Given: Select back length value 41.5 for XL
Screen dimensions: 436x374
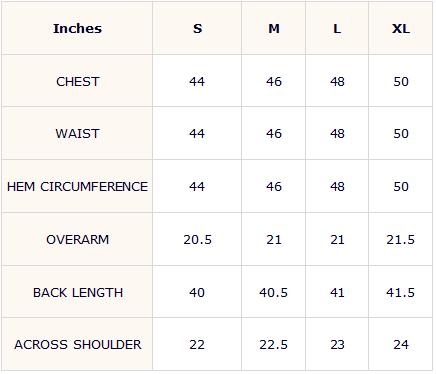Looking at the screenshot, I should (401, 292).
